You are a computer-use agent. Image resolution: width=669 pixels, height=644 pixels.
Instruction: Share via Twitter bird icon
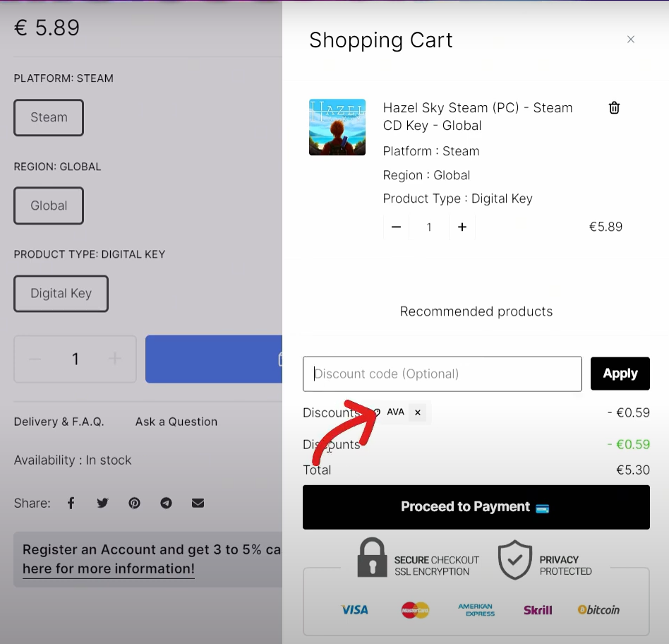(x=102, y=503)
